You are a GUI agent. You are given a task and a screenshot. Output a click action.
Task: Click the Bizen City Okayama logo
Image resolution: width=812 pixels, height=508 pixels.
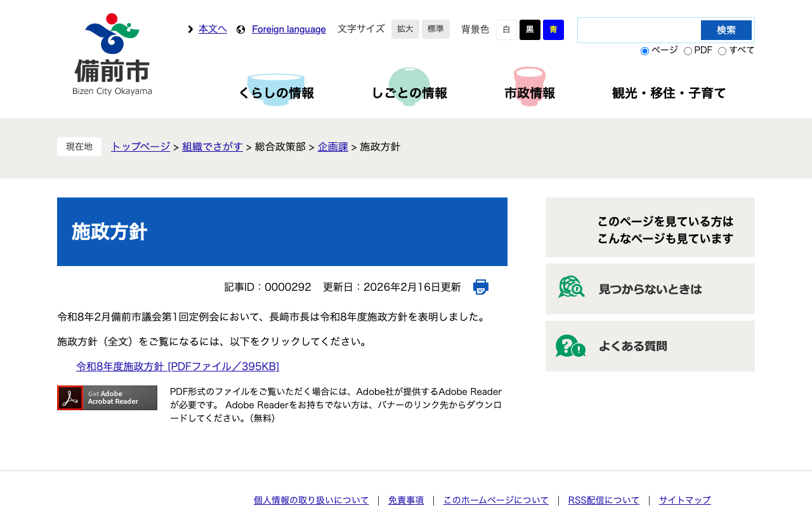[112, 55]
